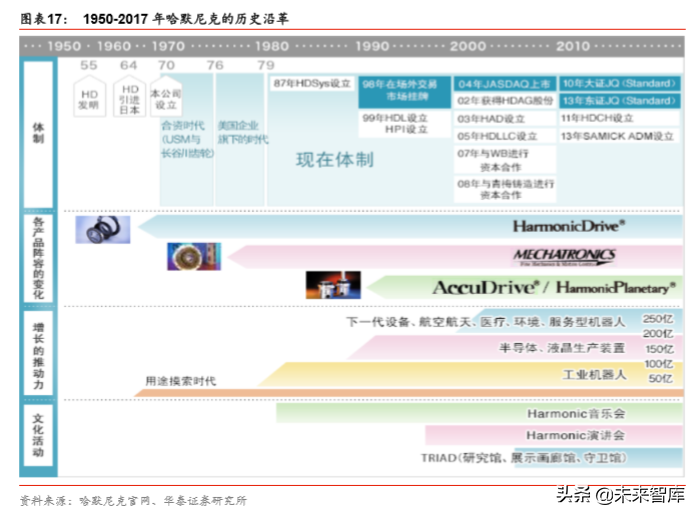Screen dimensions: 699x518
Task: Select the 1950 marker on the timeline
Action: [64, 46]
